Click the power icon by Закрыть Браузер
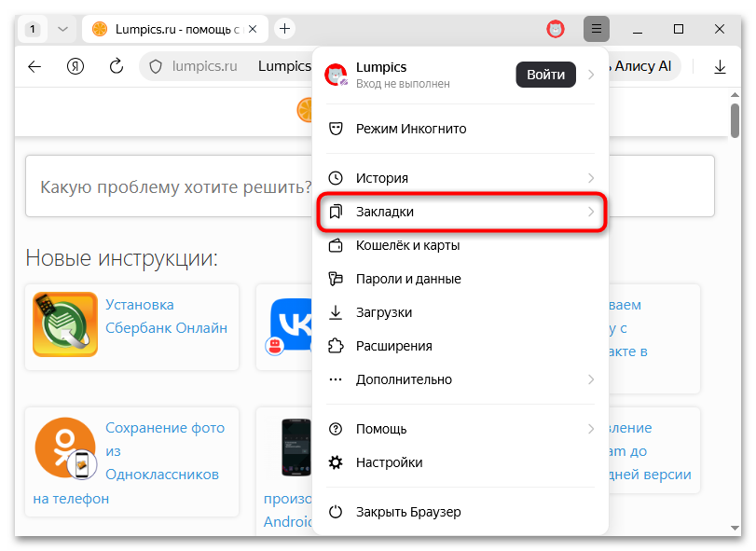The height and width of the screenshot is (551, 756). (336, 512)
